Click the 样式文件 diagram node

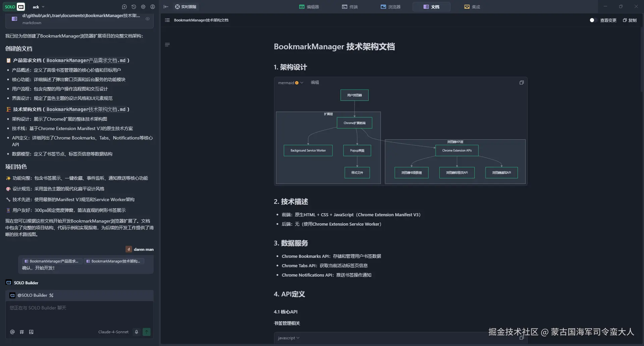point(357,173)
